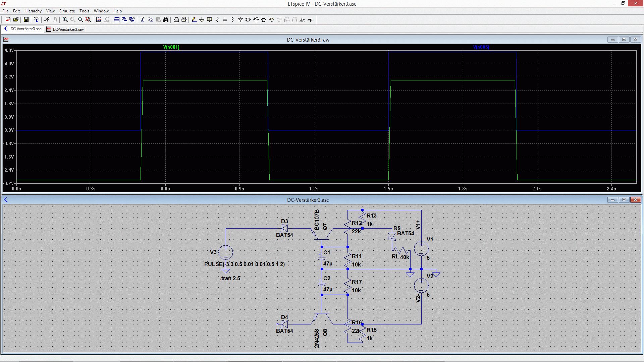Click the V(n005) blue trace label

pyautogui.click(x=481, y=47)
